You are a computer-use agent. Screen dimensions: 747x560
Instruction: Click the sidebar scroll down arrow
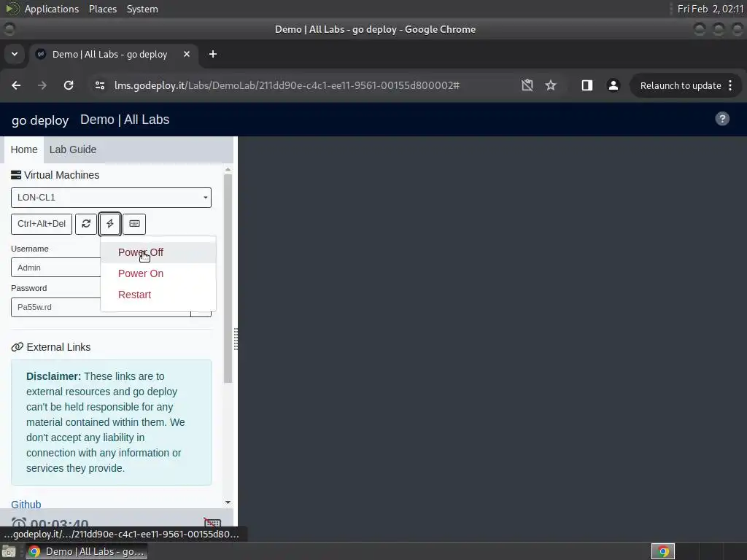pos(228,502)
